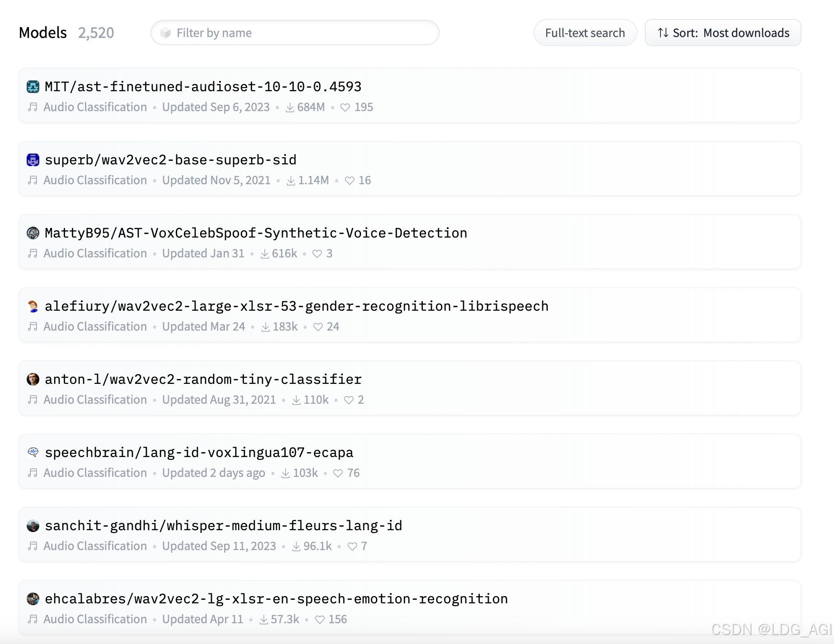Click the cube icon in filter field
The image size is (834, 644).
(x=166, y=33)
